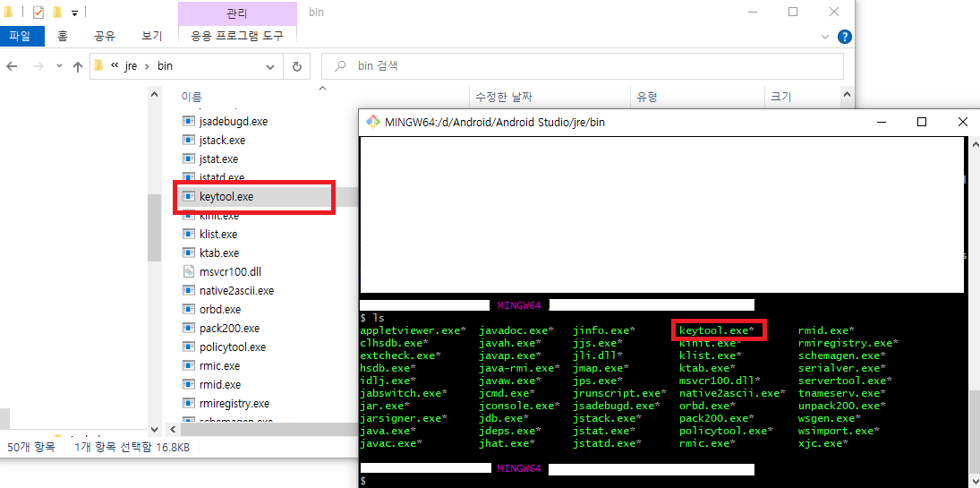Select the 응용 프로그램 도구 tab
The image size is (980, 488).
pyautogui.click(x=237, y=37)
